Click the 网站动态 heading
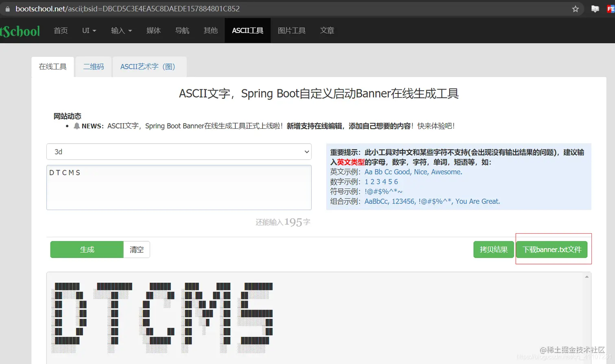This screenshot has width=615, height=364. click(68, 116)
